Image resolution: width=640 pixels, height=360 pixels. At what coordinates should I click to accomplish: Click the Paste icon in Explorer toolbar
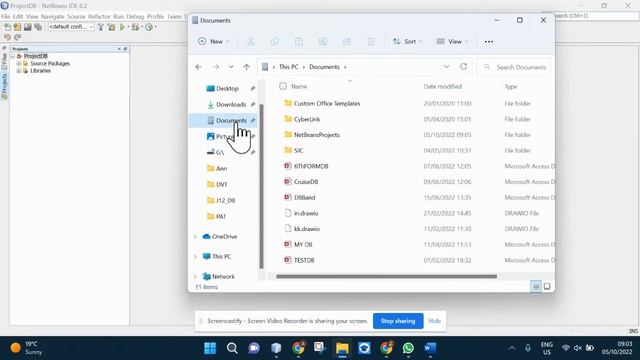pyautogui.click(x=299, y=42)
